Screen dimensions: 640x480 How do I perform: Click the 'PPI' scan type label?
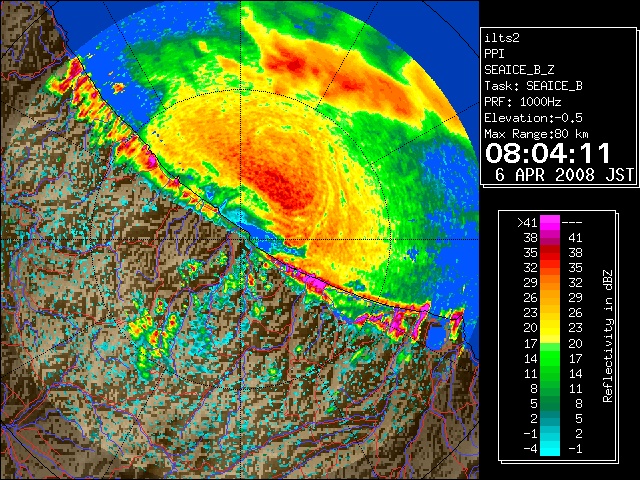point(494,54)
